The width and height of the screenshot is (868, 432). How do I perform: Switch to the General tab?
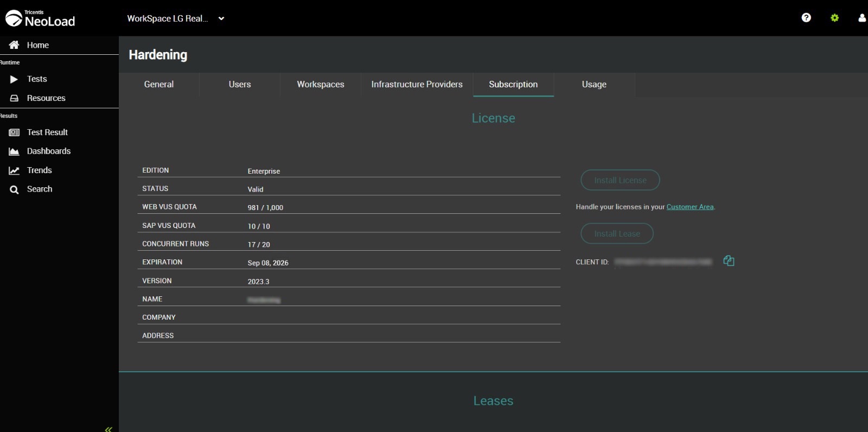pyautogui.click(x=159, y=85)
